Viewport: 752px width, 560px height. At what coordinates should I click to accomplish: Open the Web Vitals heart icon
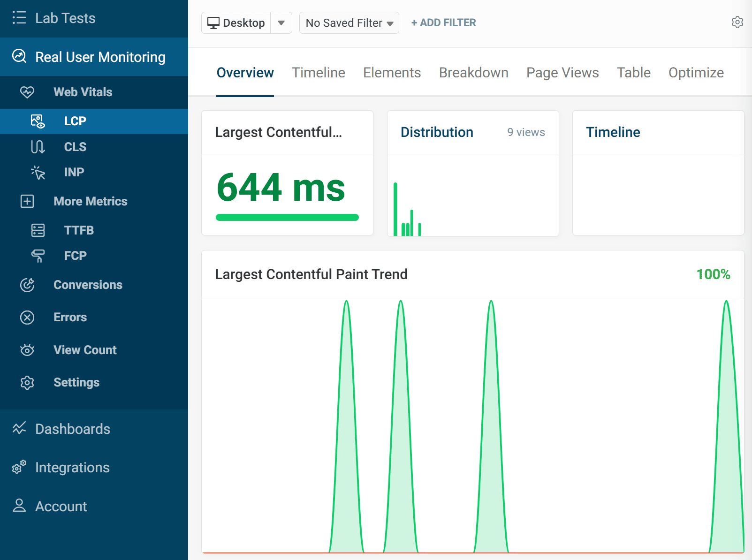pos(27,92)
